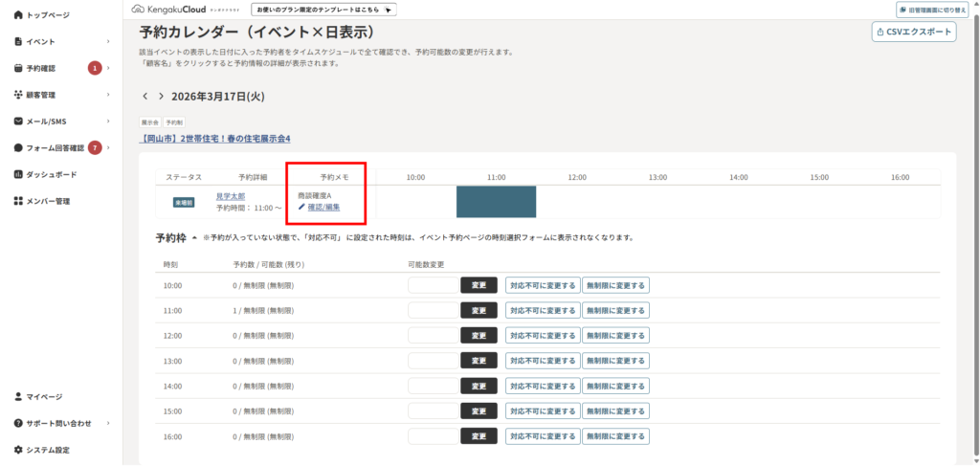The image size is (980, 466).
Task: Click the マイページ user icon
Action: [x=18, y=396]
